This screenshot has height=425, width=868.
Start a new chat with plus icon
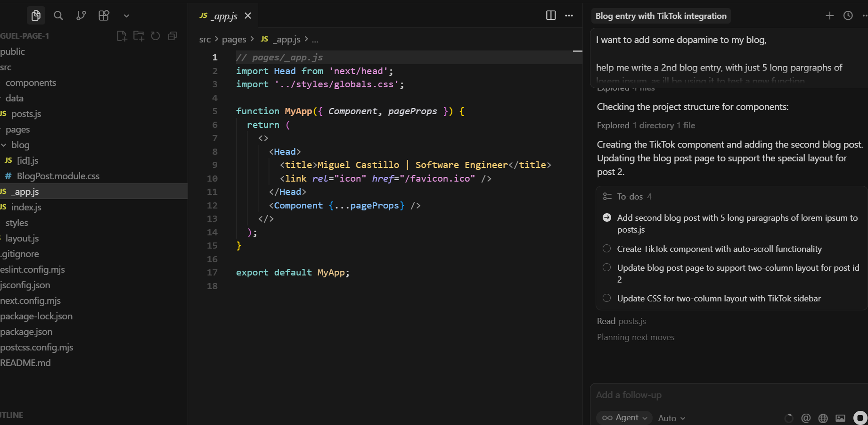[x=829, y=16]
